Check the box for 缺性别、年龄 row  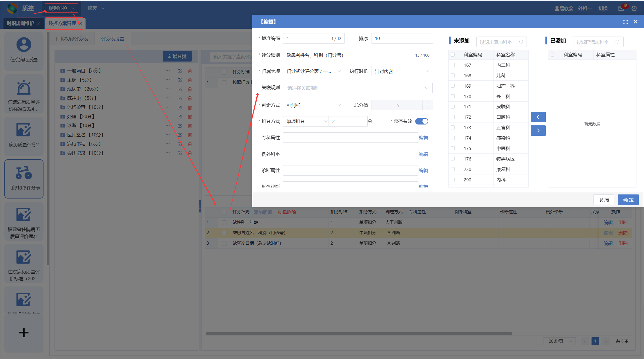click(224, 222)
